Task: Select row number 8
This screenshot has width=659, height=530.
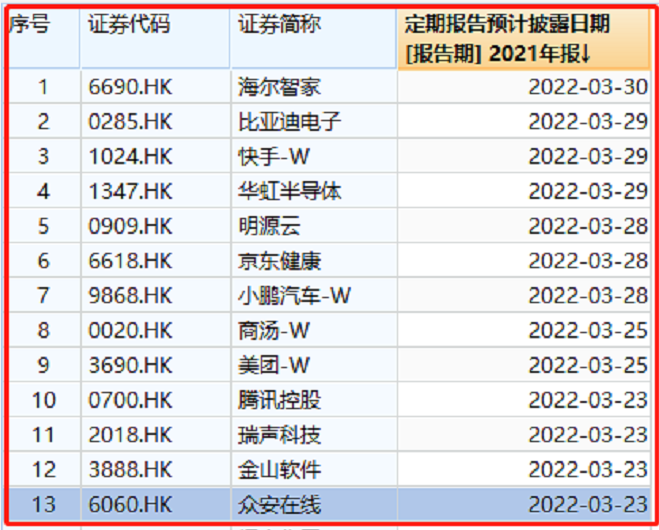Action: 44,331
